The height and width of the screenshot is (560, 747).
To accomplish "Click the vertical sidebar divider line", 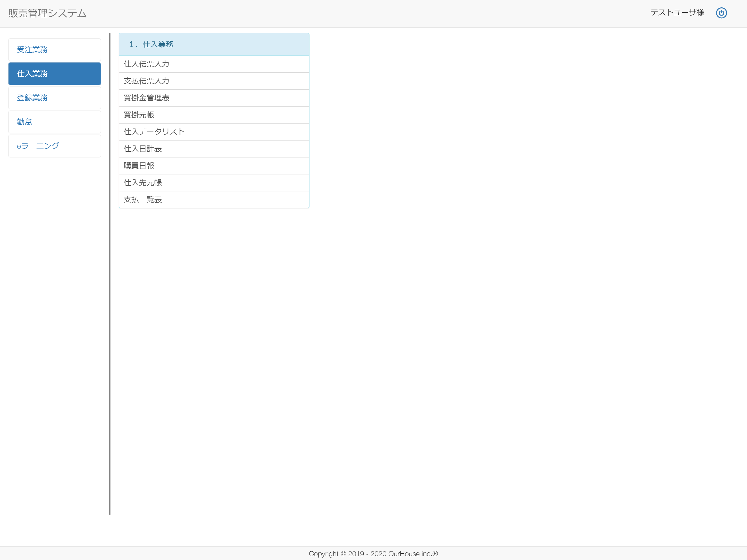I will 110,274.
